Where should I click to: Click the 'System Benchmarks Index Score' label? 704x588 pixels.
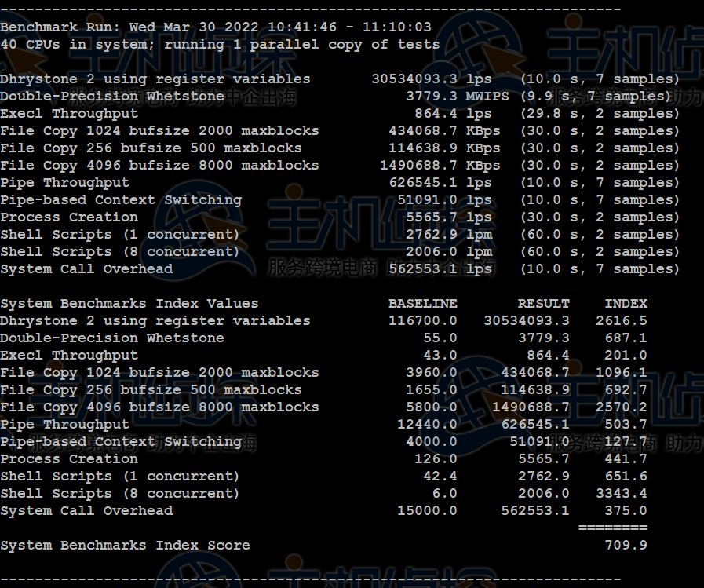coord(126,546)
